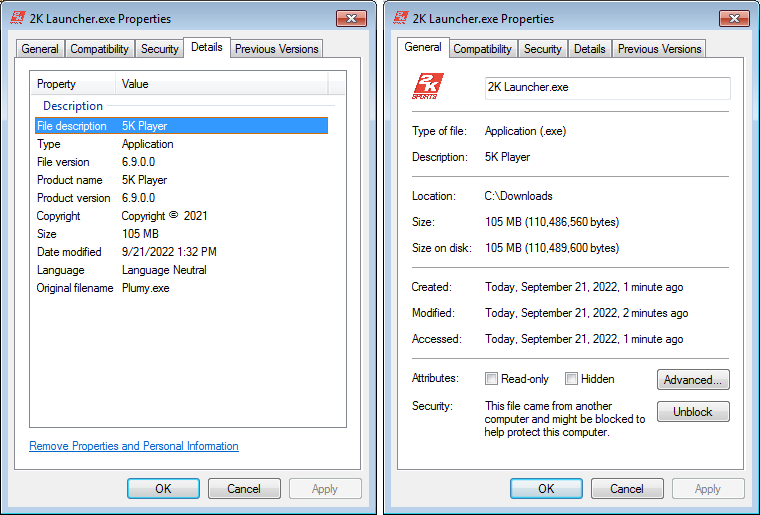Click the right window's title bar 2K icon

[x=402, y=18]
